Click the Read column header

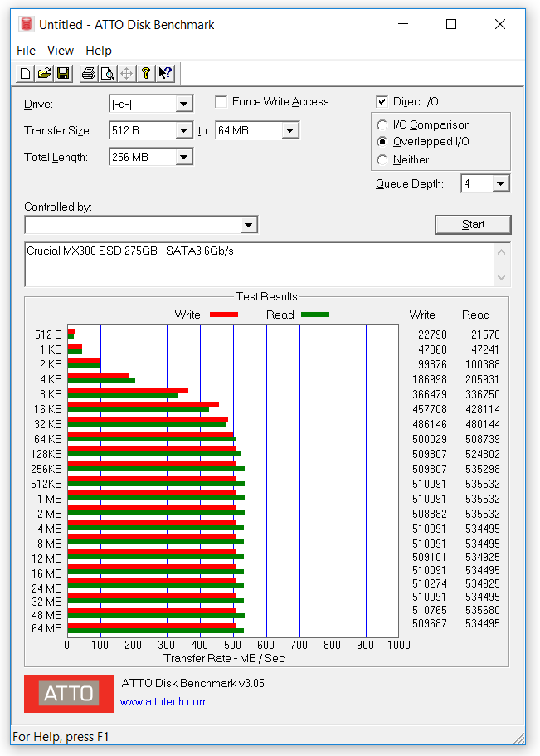click(476, 315)
